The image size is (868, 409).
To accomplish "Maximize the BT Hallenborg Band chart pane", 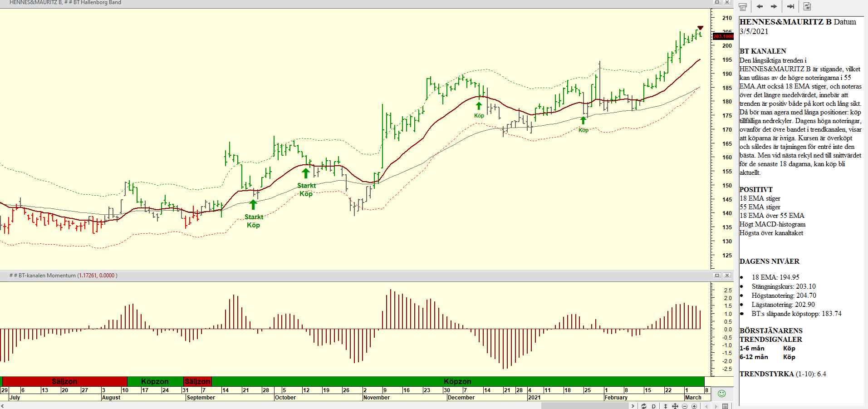I will [x=717, y=2].
